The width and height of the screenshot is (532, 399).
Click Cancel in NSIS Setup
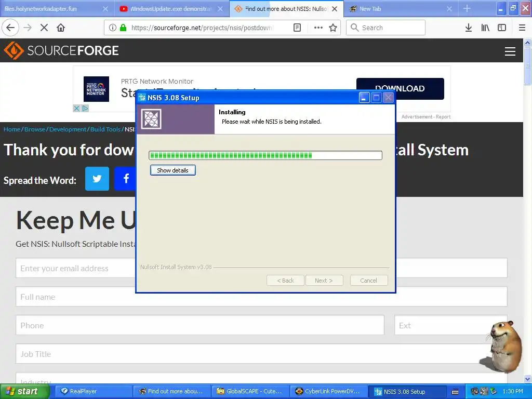point(368,281)
